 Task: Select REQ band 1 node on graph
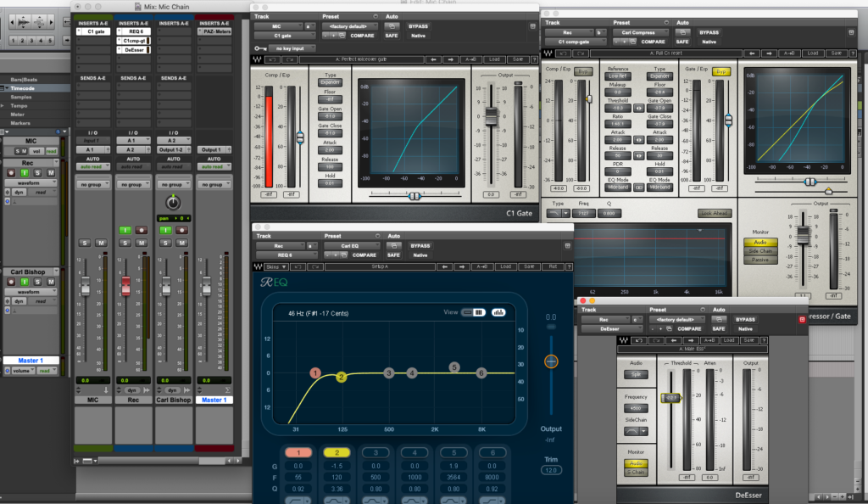(x=315, y=372)
